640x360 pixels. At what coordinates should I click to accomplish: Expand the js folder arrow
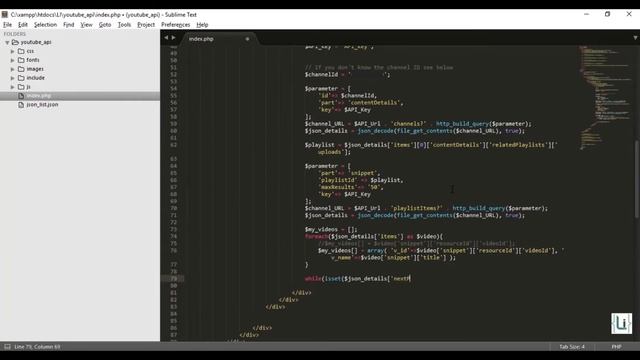(x=13, y=87)
